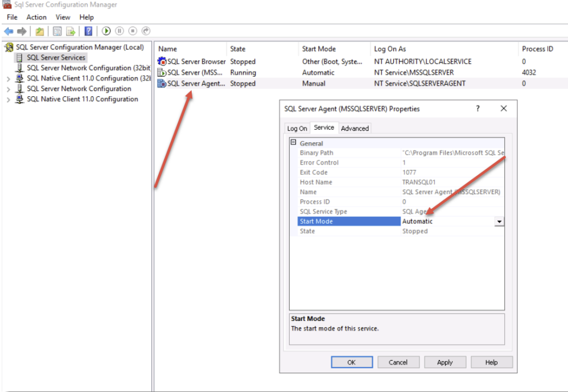Open the View menu
Viewport: 568px width, 392px height.
(x=63, y=18)
